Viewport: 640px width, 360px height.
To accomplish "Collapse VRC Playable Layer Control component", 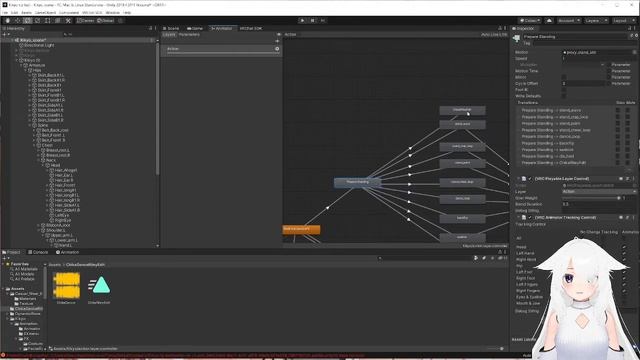I will pyautogui.click(x=518, y=179).
